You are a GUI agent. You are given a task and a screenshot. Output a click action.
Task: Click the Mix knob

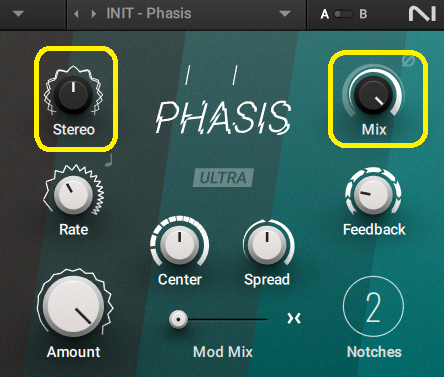(x=373, y=94)
